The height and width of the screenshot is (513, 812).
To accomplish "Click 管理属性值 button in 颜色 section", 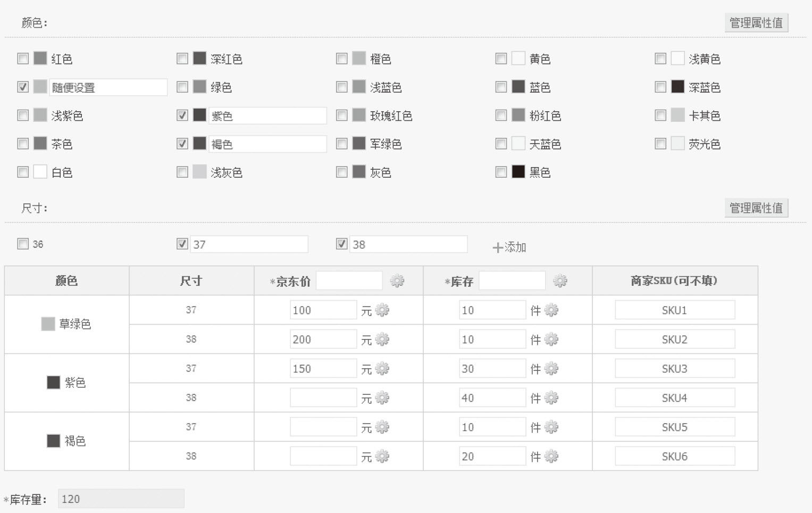I will (x=756, y=23).
